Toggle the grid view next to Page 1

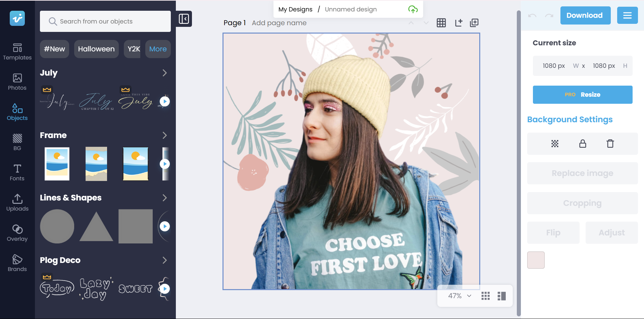tap(441, 23)
